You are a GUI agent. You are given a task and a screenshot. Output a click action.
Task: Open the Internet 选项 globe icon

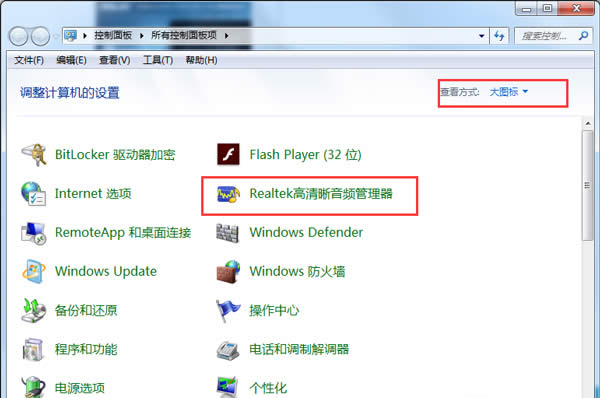34,194
